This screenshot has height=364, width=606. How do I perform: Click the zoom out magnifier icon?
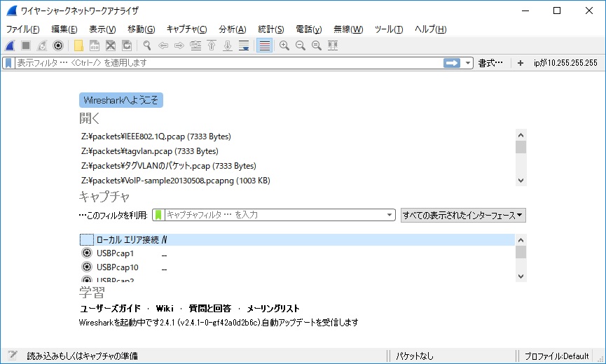click(301, 45)
